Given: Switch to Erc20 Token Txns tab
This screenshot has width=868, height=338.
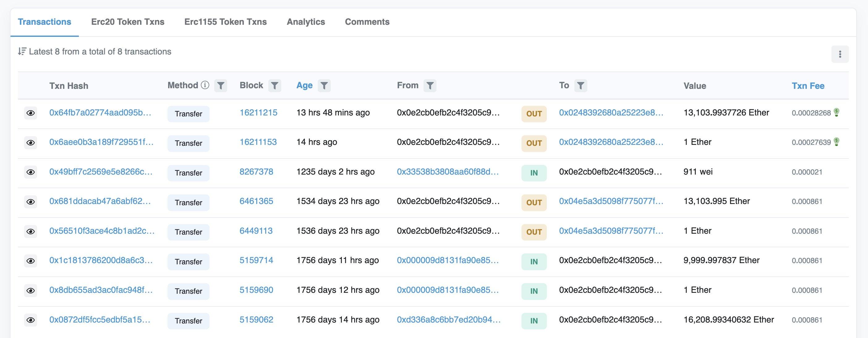Looking at the screenshot, I should pyautogui.click(x=128, y=22).
